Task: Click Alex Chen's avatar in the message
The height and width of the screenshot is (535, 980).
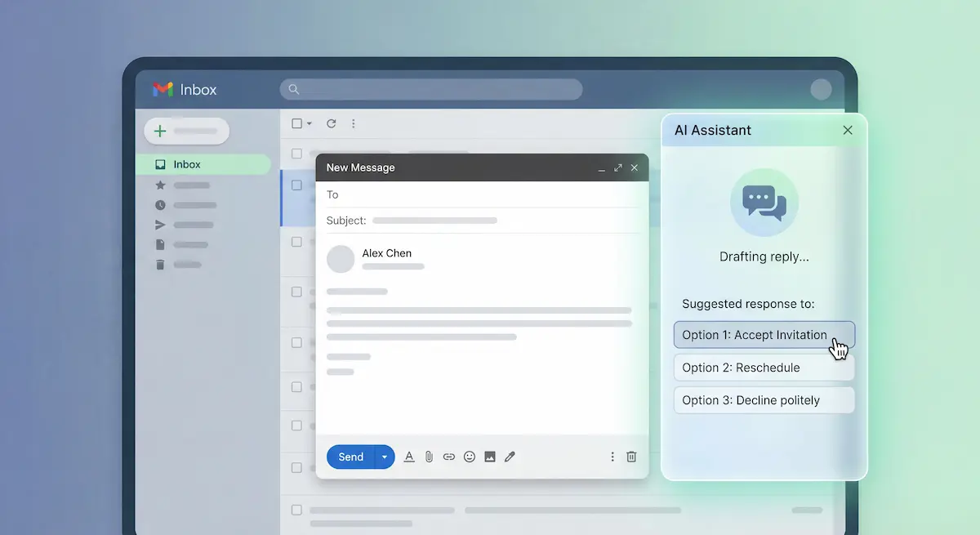Action: (341, 259)
